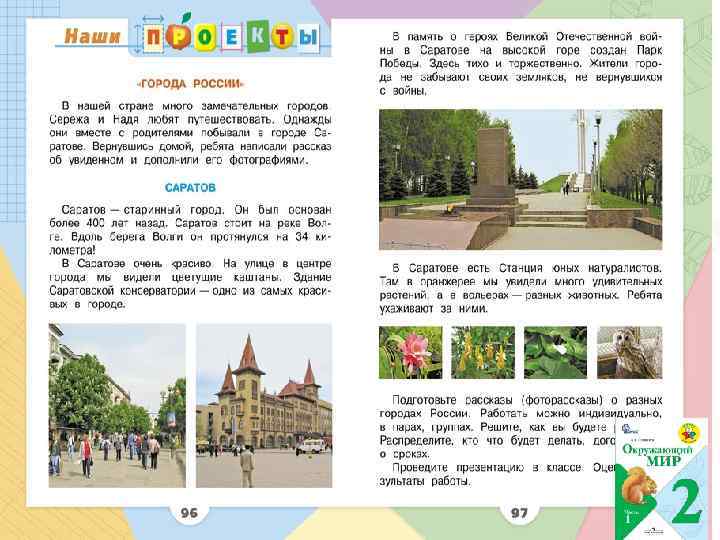
Task: Open the owl photo
Action: pyautogui.click(x=630, y=352)
